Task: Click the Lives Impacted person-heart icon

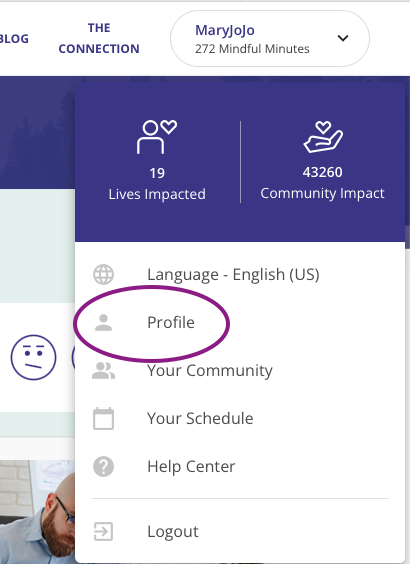Action: point(157,137)
